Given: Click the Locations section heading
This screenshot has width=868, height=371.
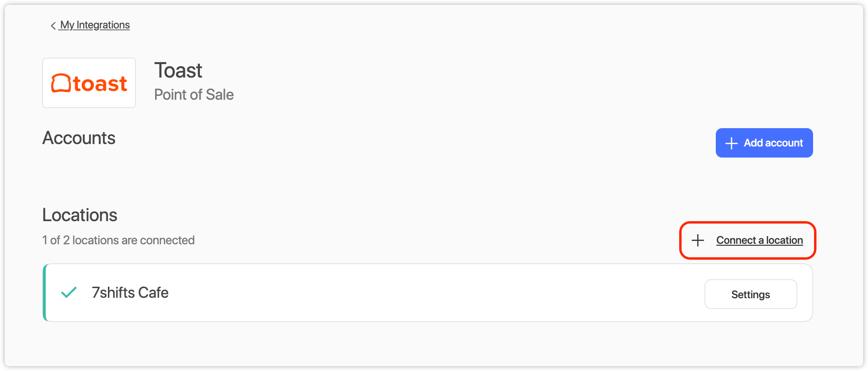Looking at the screenshot, I should point(80,215).
